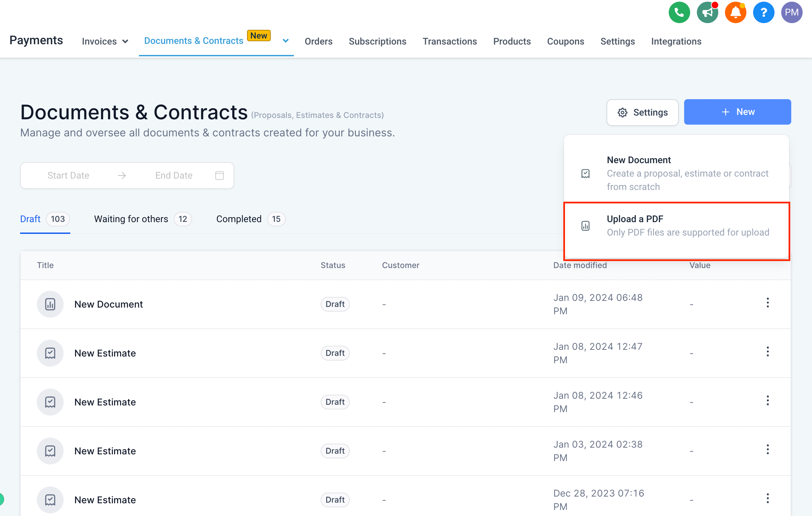812x516 pixels.
Task: Select the Start Date input field
Action: pyautogui.click(x=69, y=175)
